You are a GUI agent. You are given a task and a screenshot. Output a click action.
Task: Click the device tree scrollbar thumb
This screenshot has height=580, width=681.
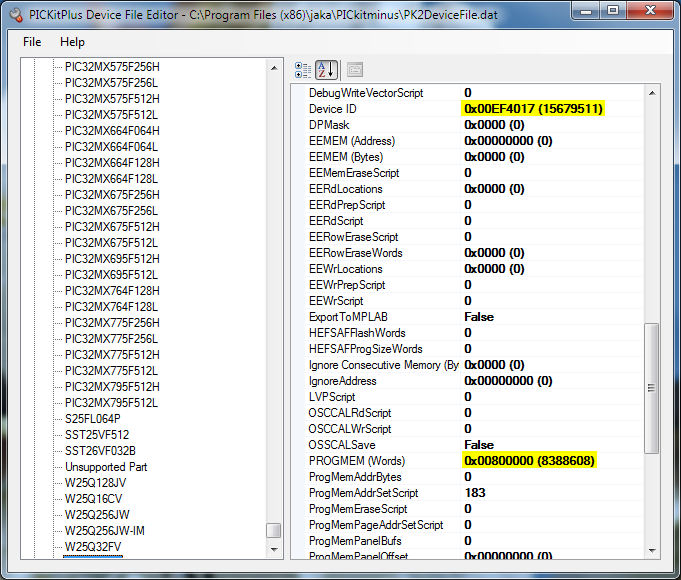(274, 530)
